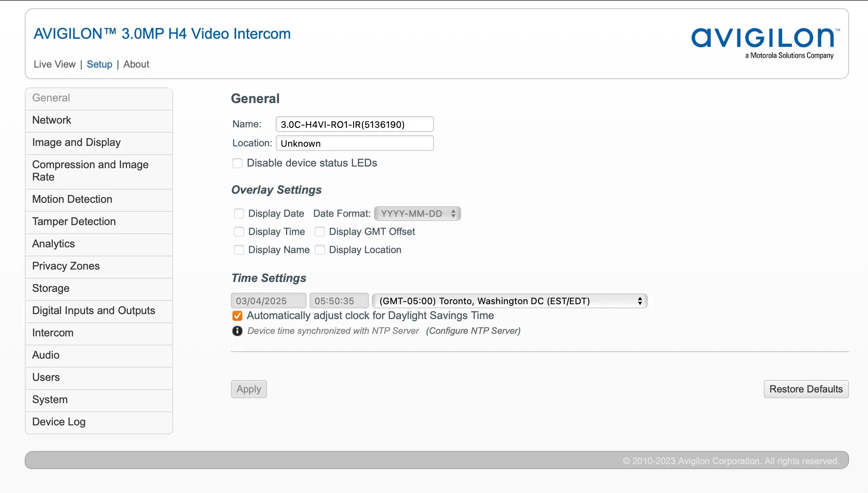Screen dimensions: 868x493
Task: Click the NTP info icon
Action: tap(237, 331)
